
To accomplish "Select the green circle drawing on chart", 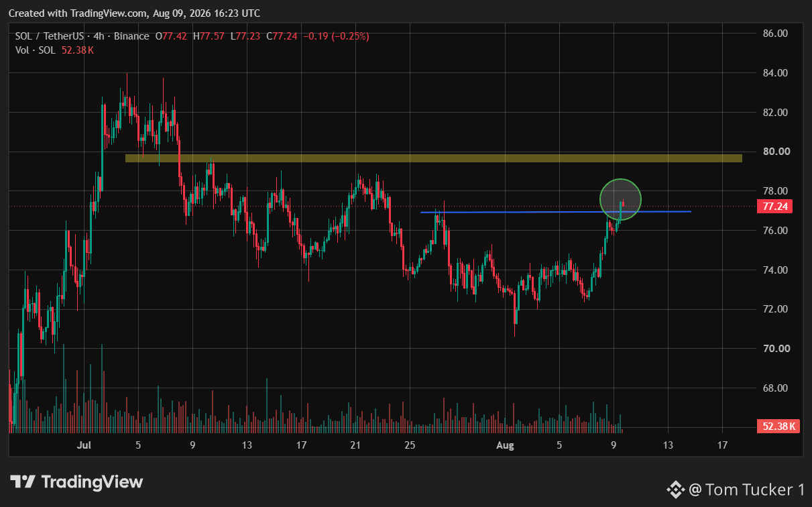I will [621, 200].
